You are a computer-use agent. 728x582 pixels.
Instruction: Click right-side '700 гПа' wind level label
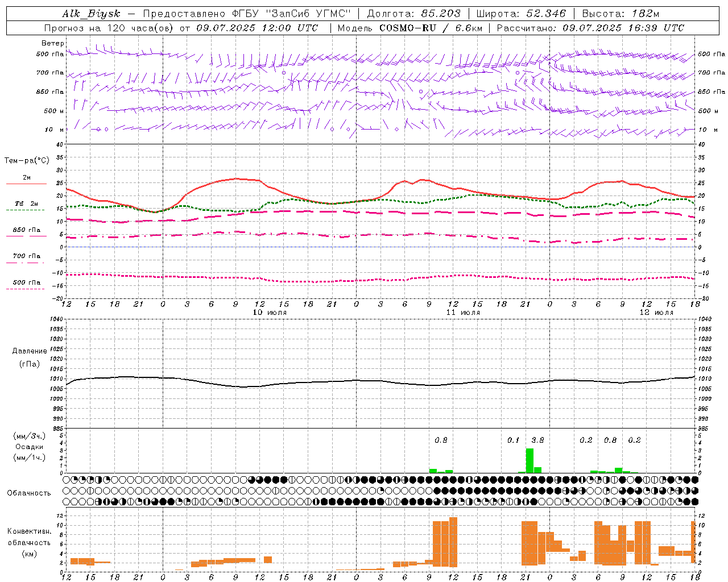tap(712, 73)
